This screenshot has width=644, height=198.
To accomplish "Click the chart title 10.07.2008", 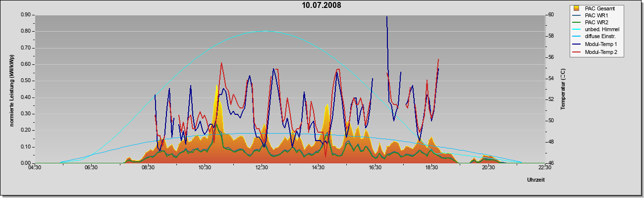I will 322,5.
